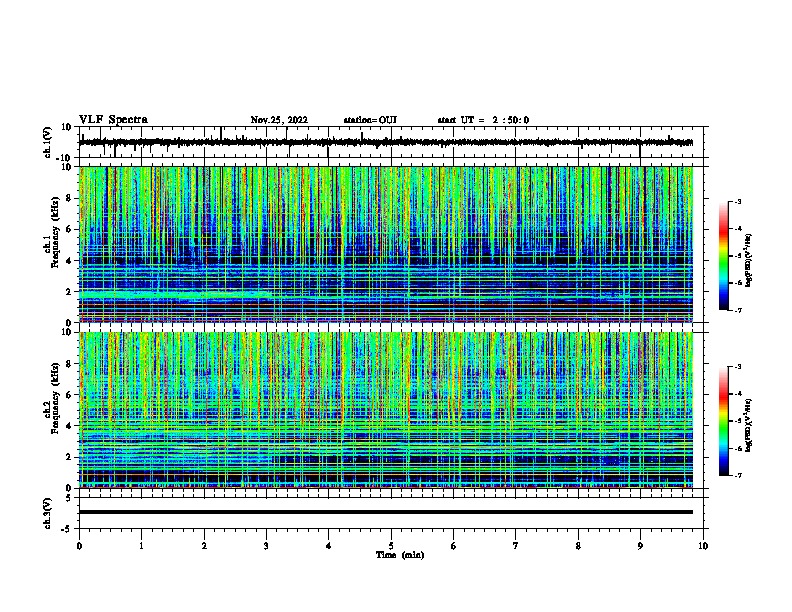This screenshot has width=792, height=612.
Task: Click the ch.2 spectrogram color scale bar
Action: coord(723,421)
